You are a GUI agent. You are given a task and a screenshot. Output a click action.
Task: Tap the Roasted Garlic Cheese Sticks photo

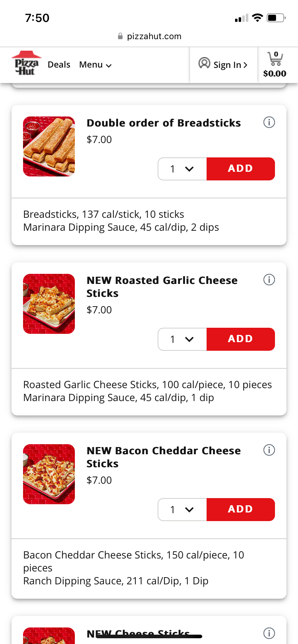[x=49, y=304]
